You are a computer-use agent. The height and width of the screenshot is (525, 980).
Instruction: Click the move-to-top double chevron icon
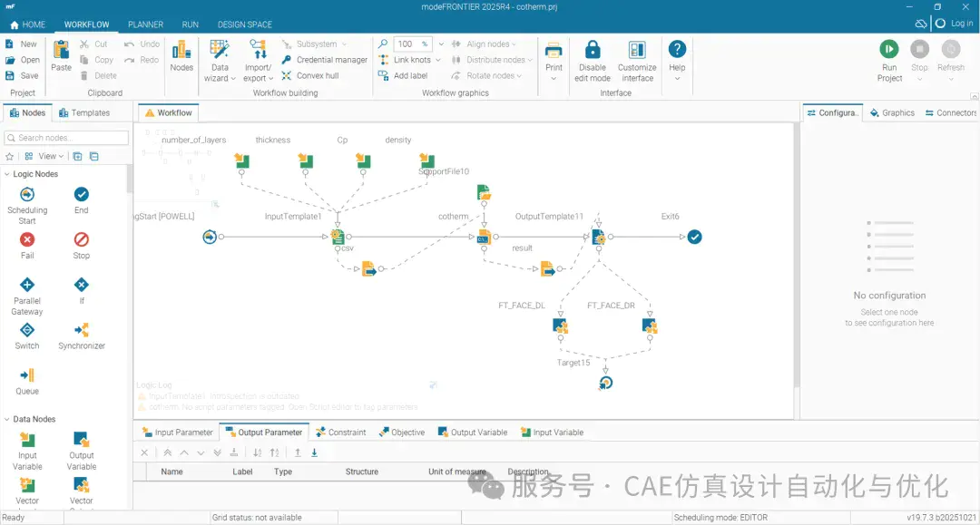click(168, 452)
